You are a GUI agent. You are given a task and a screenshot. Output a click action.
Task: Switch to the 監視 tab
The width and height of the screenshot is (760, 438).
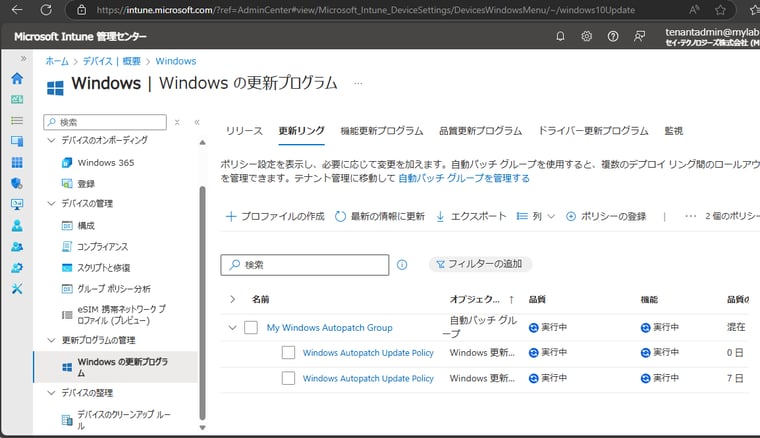click(x=674, y=131)
